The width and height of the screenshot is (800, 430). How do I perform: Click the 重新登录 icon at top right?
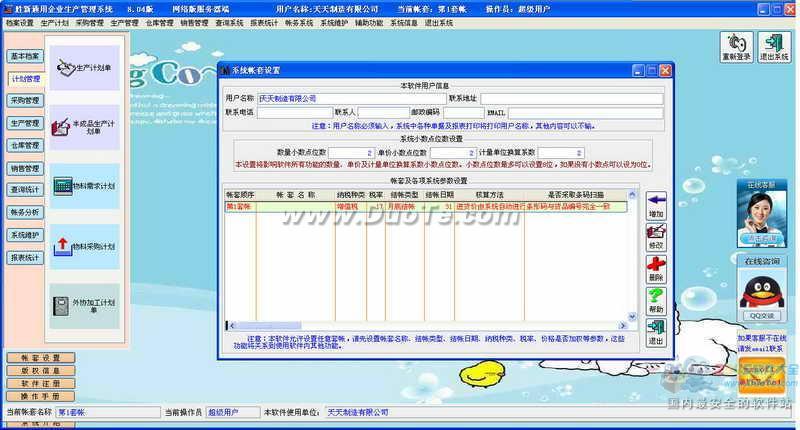(x=737, y=46)
